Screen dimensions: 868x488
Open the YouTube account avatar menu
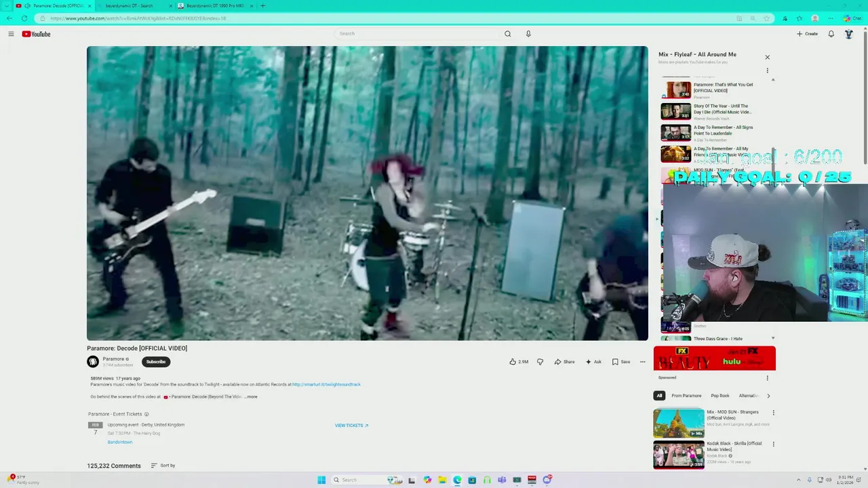848,34
